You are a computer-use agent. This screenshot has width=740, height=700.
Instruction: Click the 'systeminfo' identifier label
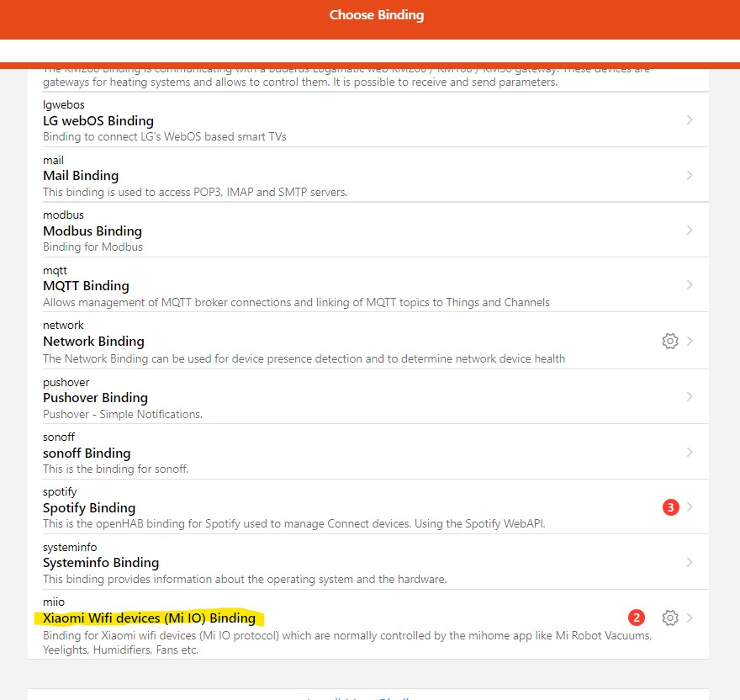click(70, 547)
